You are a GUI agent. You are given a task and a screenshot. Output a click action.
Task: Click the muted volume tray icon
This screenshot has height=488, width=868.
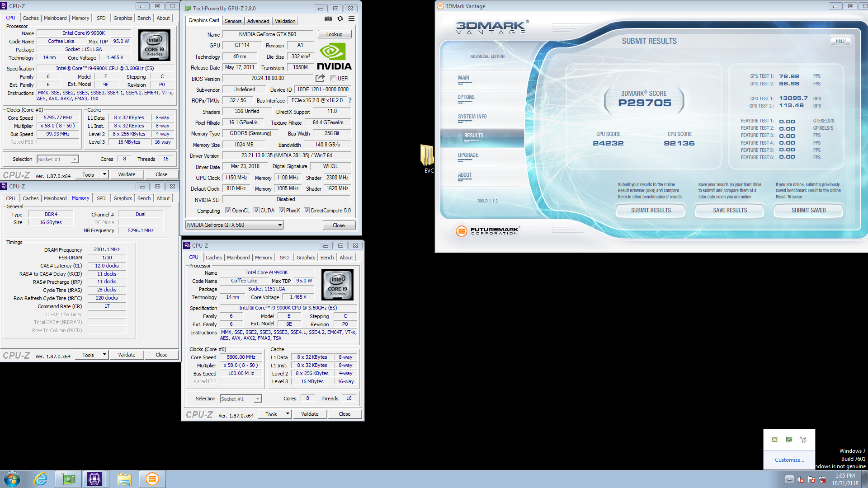[801, 479]
